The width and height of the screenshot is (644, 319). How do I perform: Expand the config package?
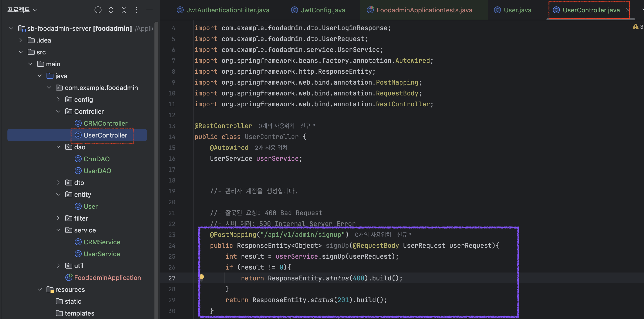pos(58,99)
